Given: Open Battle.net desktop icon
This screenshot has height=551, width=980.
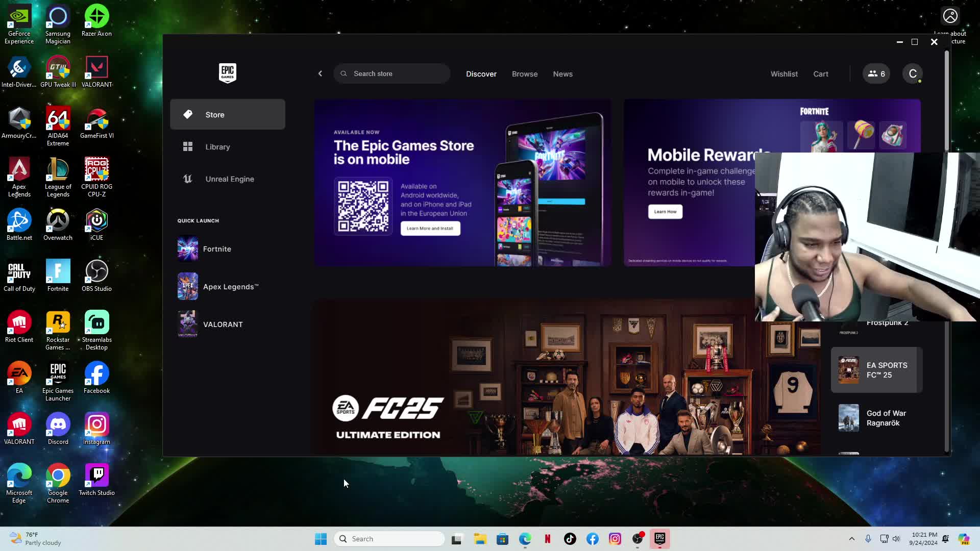Looking at the screenshot, I should pos(19,225).
